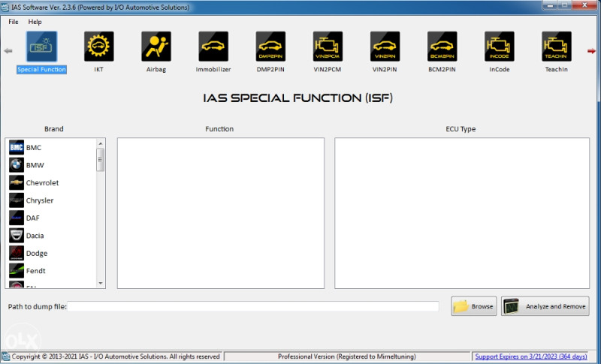Select the 'BMW' brand name text

click(x=35, y=165)
